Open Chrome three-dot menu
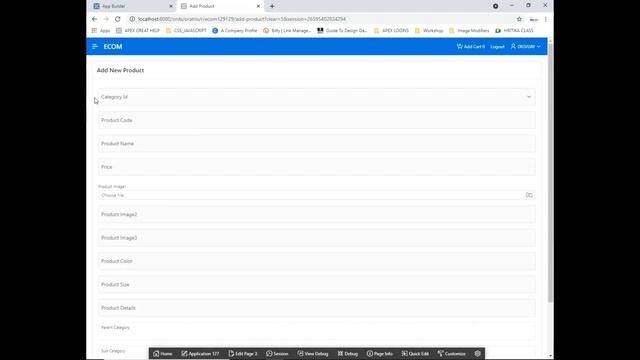This screenshot has height=360, width=640. tap(546, 19)
